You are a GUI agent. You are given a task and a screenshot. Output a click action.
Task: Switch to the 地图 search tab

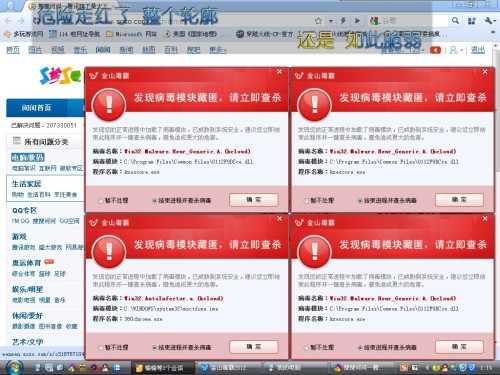coord(149,50)
